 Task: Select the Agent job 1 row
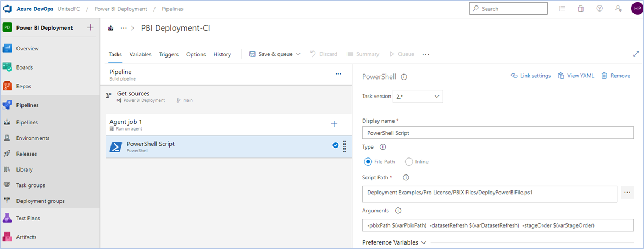[x=229, y=125]
